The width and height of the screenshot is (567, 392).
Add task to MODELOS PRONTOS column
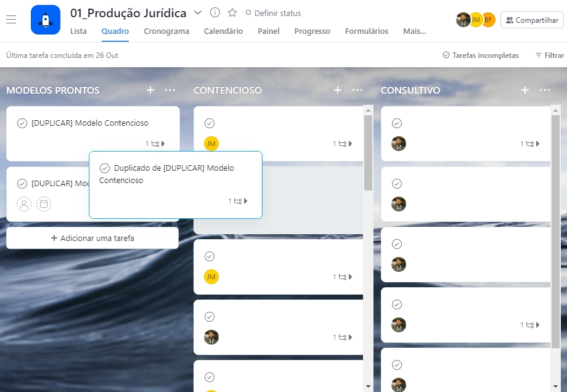(x=150, y=90)
